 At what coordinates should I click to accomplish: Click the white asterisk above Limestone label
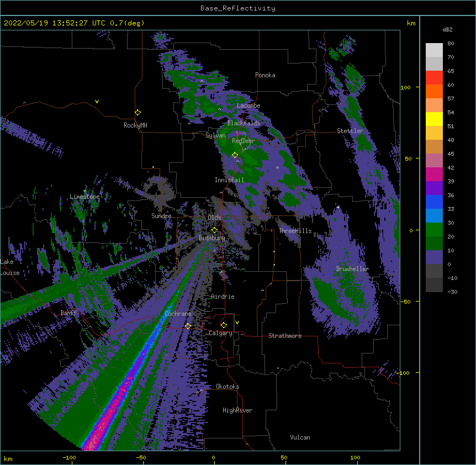pyautogui.click(x=85, y=191)
